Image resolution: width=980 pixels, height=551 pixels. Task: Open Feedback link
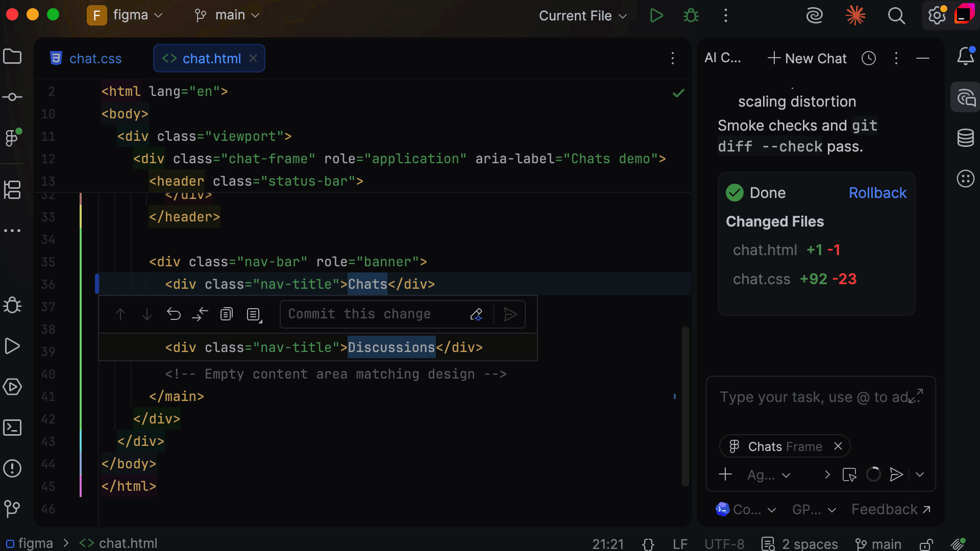[891, 509]
